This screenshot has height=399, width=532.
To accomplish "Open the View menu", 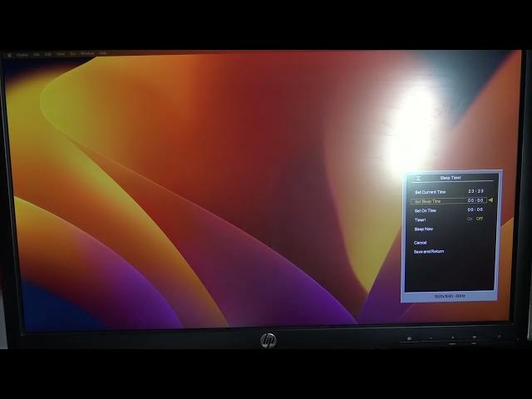I will pyautogui.click(x=61, y=54).
